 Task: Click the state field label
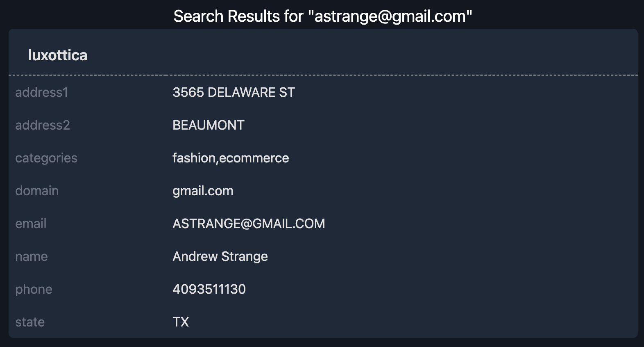tap(30, 322)
